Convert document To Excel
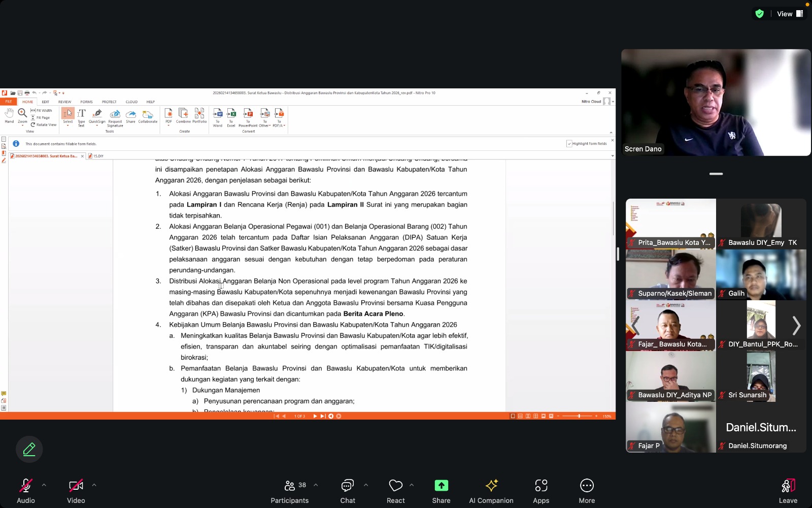Image resolution: width=812 pixels, height=508 pixels. click(231, 117)
